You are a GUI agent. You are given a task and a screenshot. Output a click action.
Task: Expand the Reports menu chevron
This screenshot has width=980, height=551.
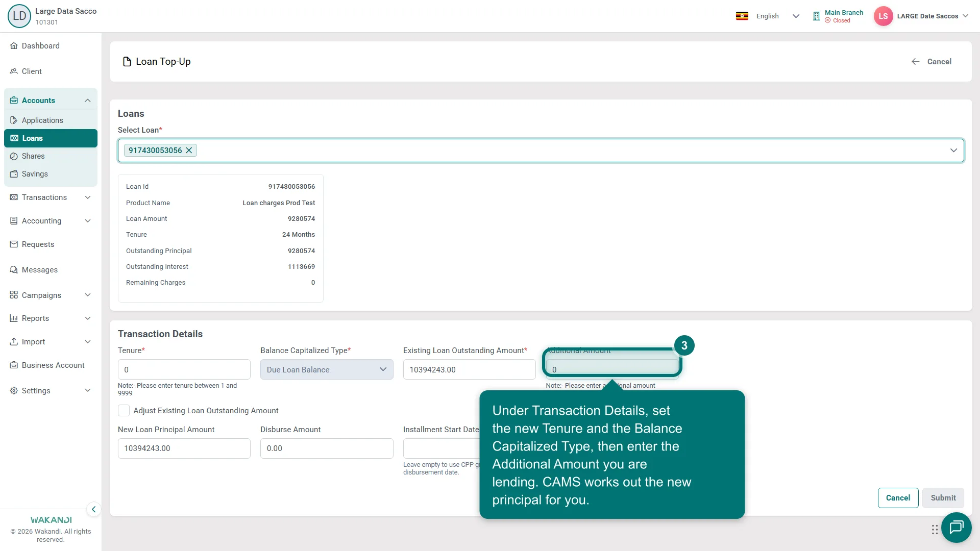click(x=88, y=318)
